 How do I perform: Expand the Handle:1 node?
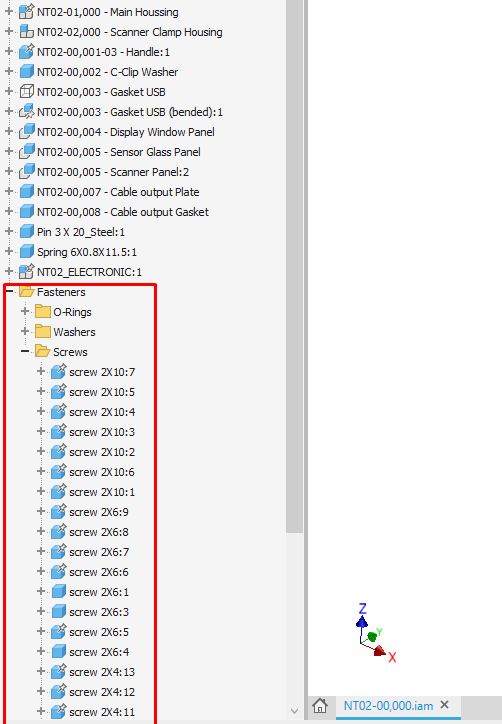pos(9,51)
